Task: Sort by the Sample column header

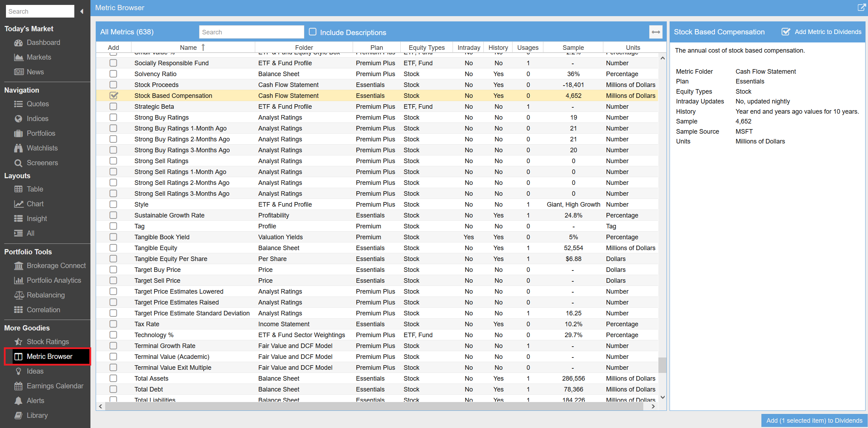Action: coord(573,47)
